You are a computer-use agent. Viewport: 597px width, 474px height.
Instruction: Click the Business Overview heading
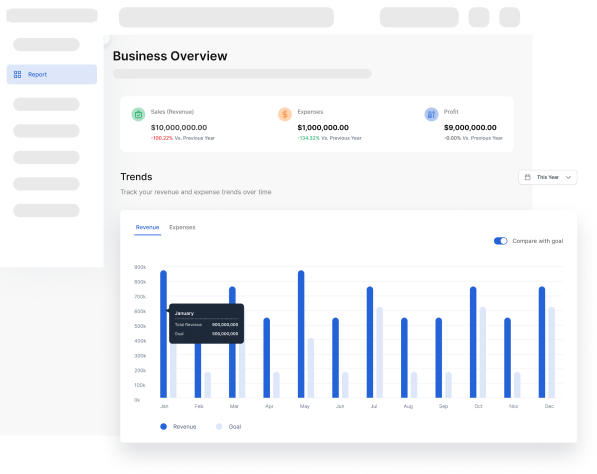[170, 56]
